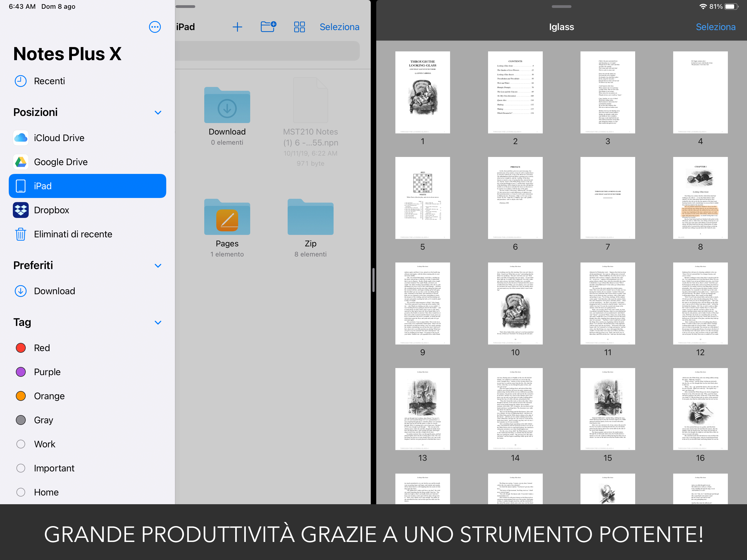Image resolution: width=747 pixels, height=560 pixels.
Task: Select the Important tag radio circle
Action: 21,468
